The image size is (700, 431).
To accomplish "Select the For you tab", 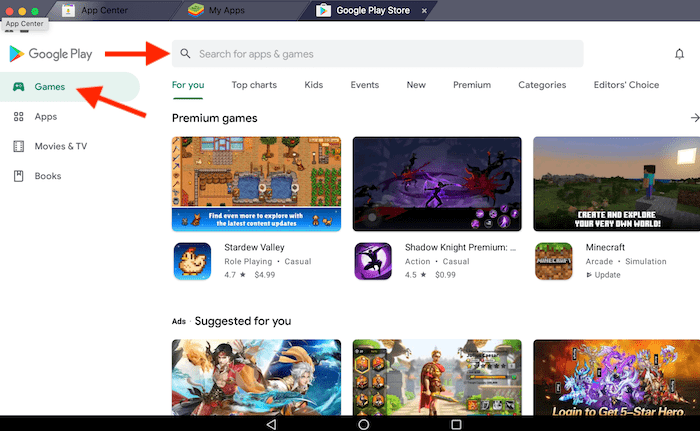I will [x=188, y=85].
